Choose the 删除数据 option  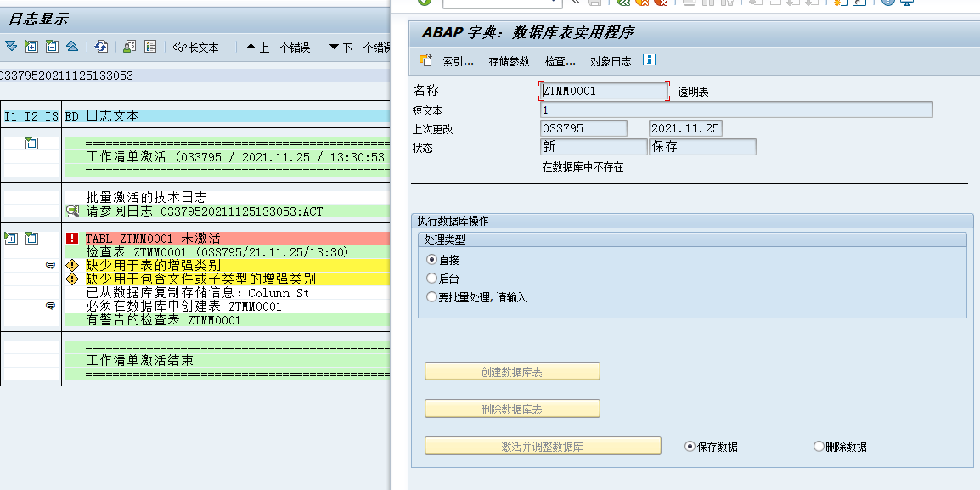[x=819, y=445]
